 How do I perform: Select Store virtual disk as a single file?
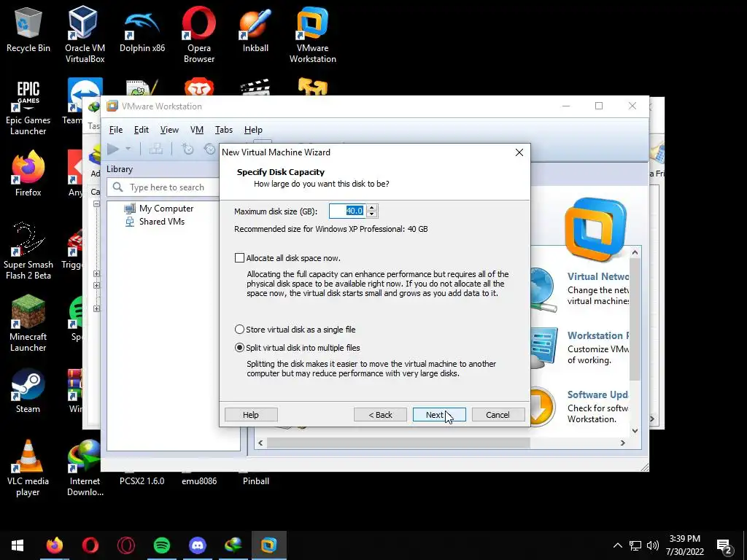[x=239, y=330]
